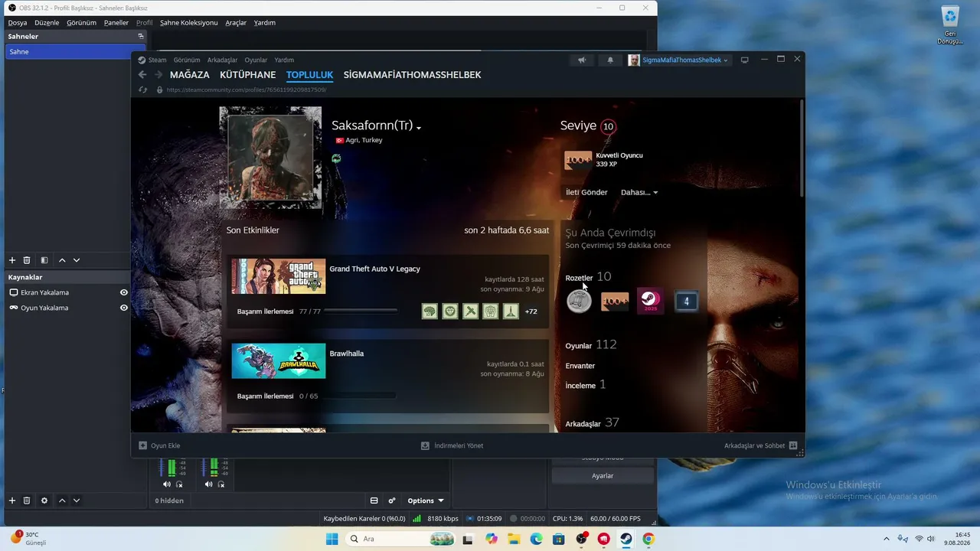Open the Envanter link on the profile

(x=580, y=366)
